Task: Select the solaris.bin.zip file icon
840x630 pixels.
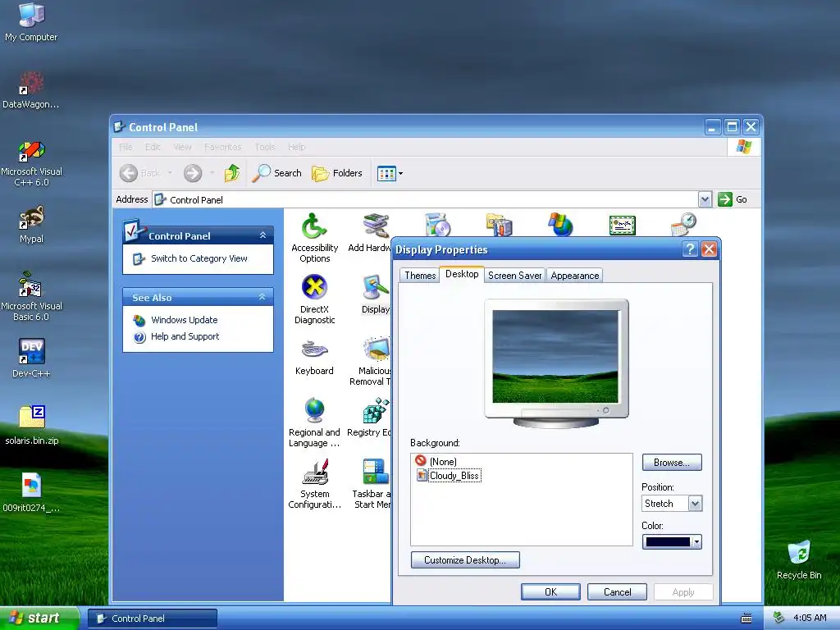Action: click(x=31, y=426)
